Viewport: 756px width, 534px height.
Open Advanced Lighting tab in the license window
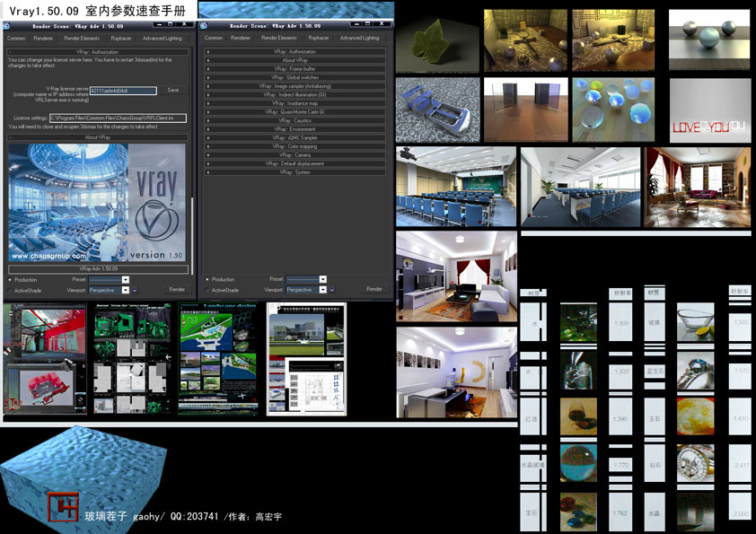(x=162, y=38)
